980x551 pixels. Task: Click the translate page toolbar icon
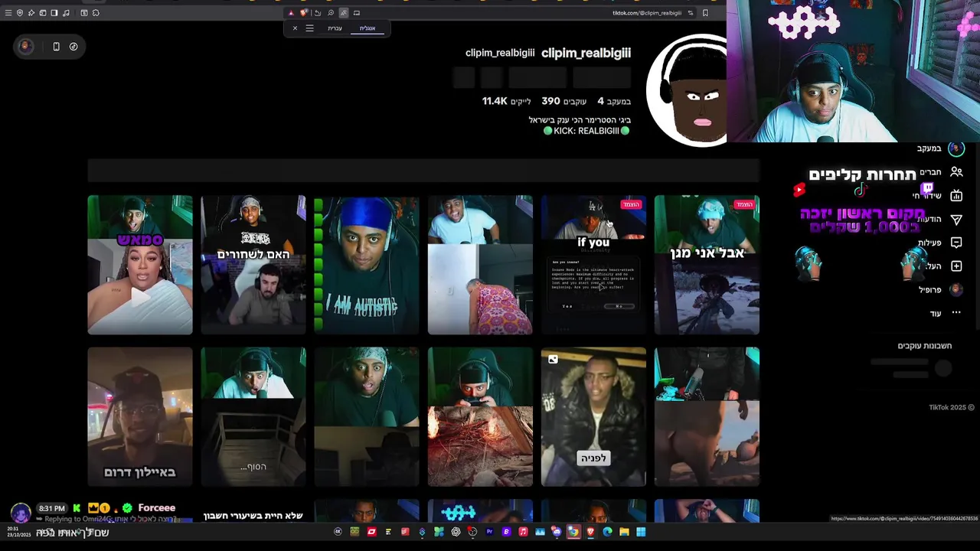pyautogui.click(x=343, y=13)
